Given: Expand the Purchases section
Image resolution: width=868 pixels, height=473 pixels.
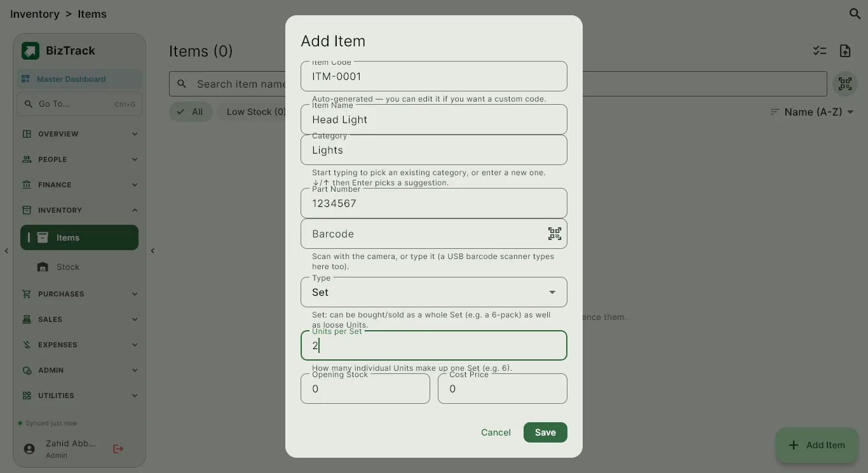Looking at the screenshot, I should [79, 294].
